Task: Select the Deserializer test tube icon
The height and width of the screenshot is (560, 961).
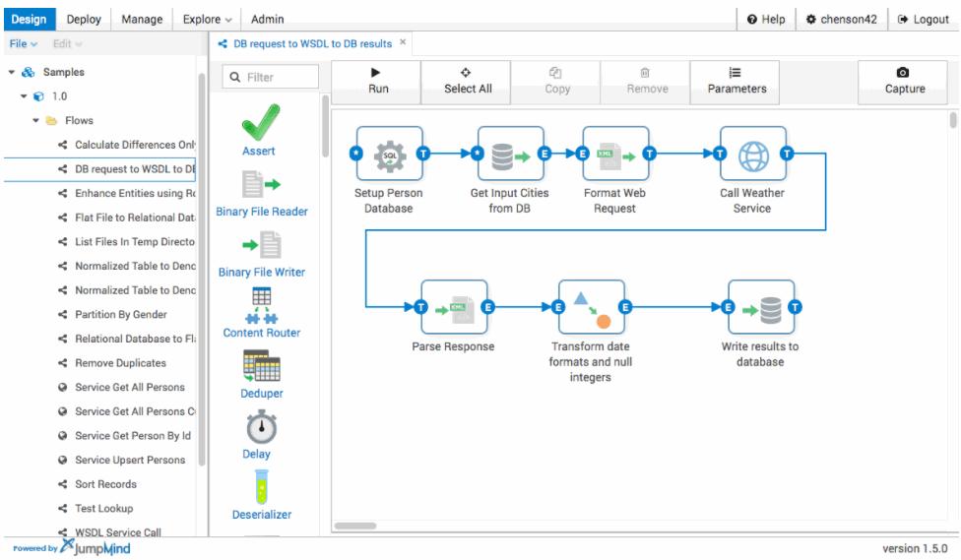Action: point(262,487)
